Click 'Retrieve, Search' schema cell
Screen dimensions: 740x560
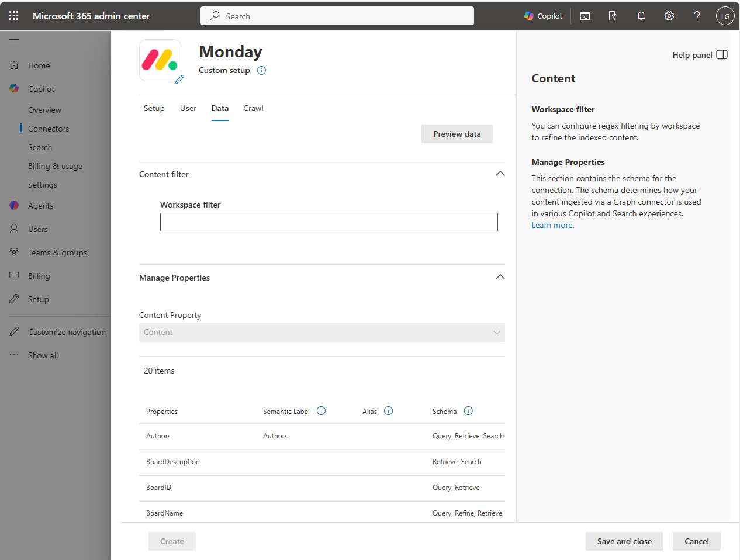coord(457,462)
